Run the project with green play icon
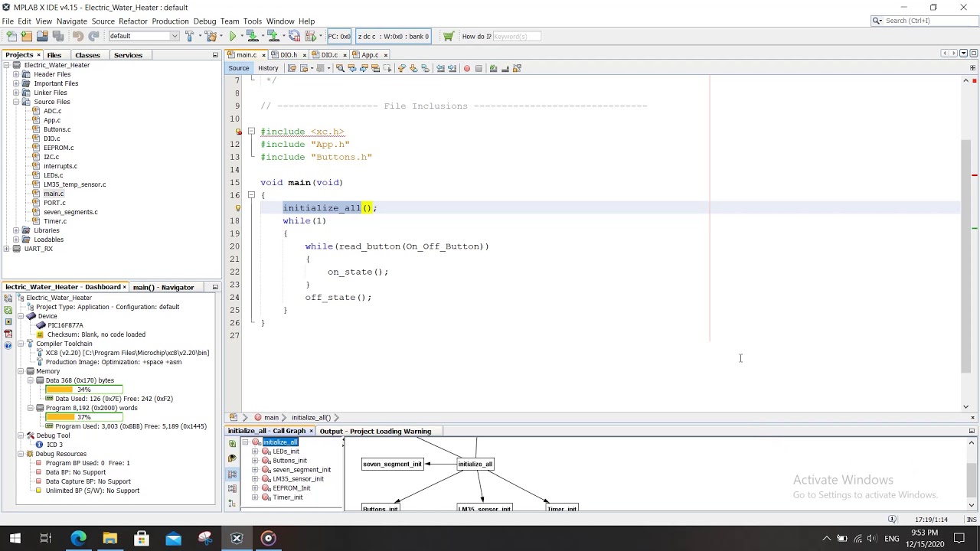 tap(232, 36)
